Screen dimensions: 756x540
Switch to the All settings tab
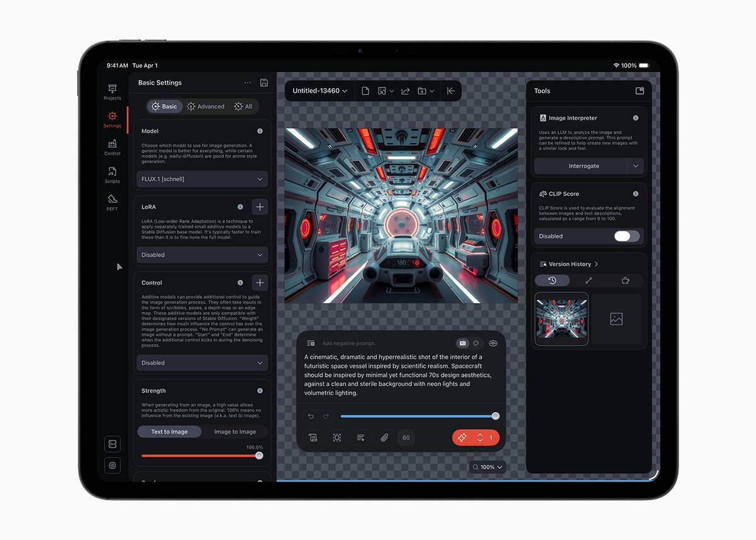pyautogui.click(x=243, y=106)
